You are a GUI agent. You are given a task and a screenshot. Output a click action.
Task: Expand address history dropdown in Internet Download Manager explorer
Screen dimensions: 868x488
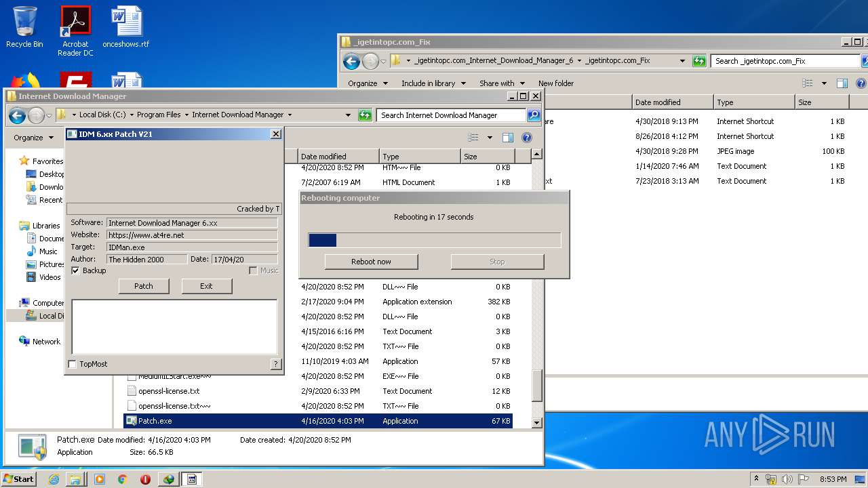[348, 115]
